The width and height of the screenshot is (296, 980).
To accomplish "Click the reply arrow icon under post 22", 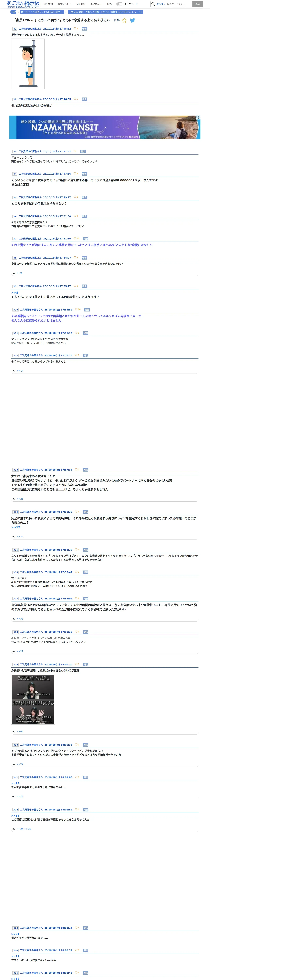I will (x=14, y=829).
